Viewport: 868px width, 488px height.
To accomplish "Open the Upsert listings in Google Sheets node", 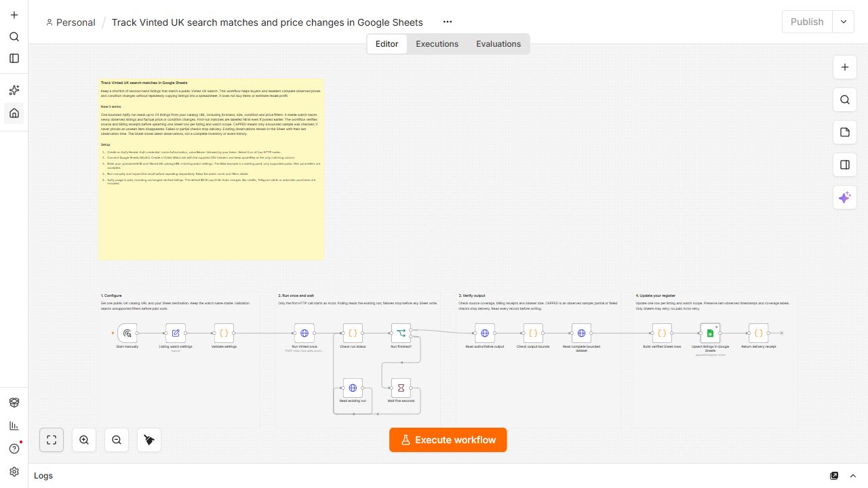I will 710,333.
